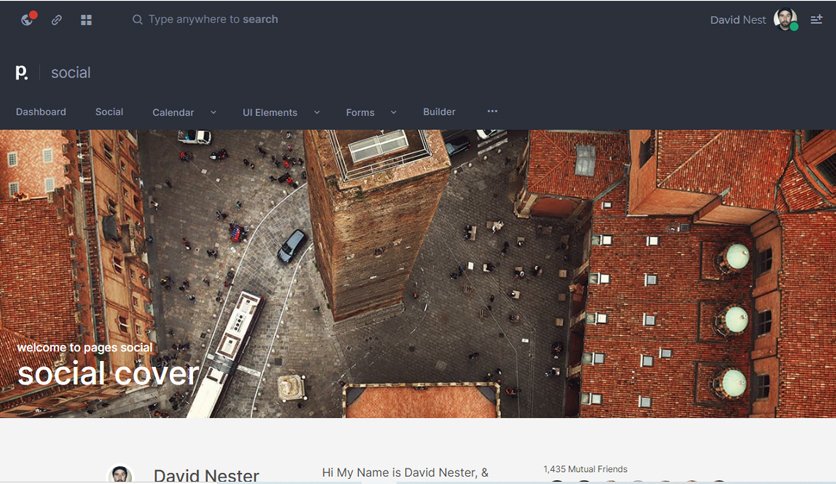
Task: Click the link chain icon
Action: [x=57, y=20]
